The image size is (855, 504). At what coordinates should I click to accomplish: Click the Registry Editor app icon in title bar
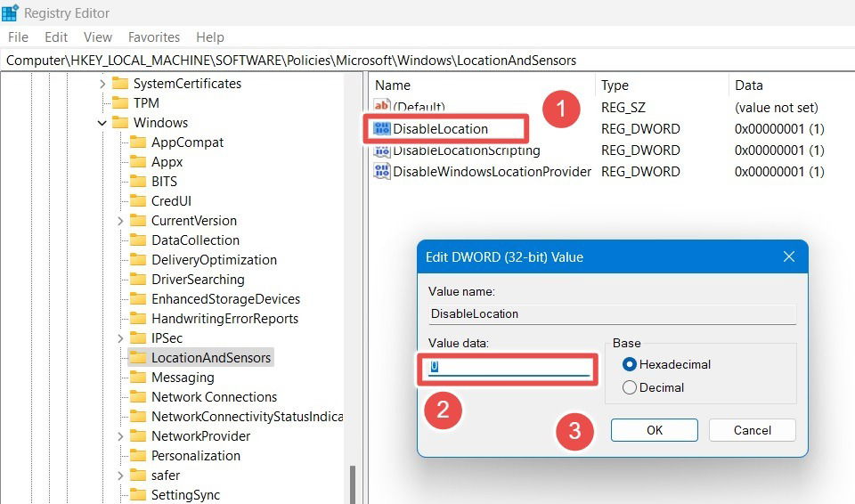click(x=10, y=12)
